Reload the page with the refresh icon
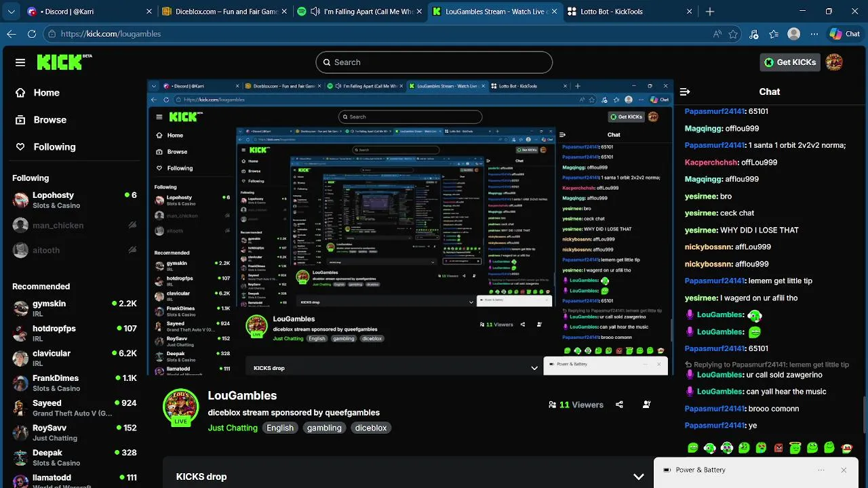 (32, 34)
